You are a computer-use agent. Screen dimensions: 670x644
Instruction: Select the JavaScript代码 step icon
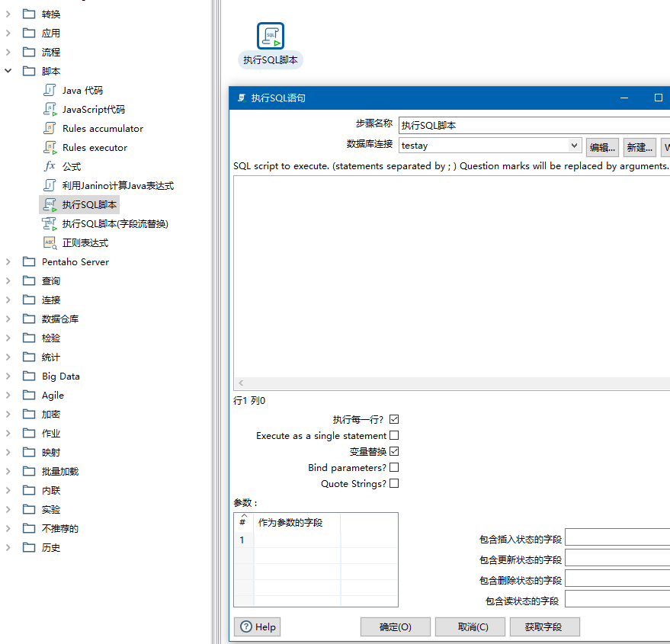[50, 110]
